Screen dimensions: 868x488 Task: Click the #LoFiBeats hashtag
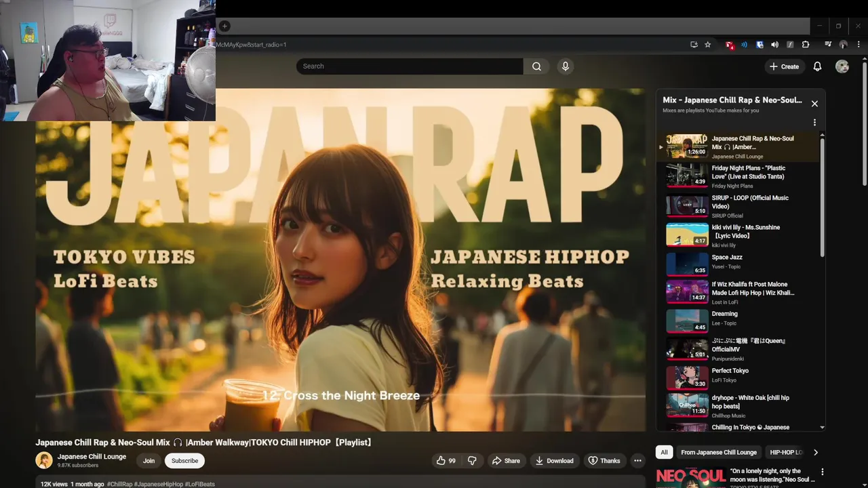click(200, 484)
